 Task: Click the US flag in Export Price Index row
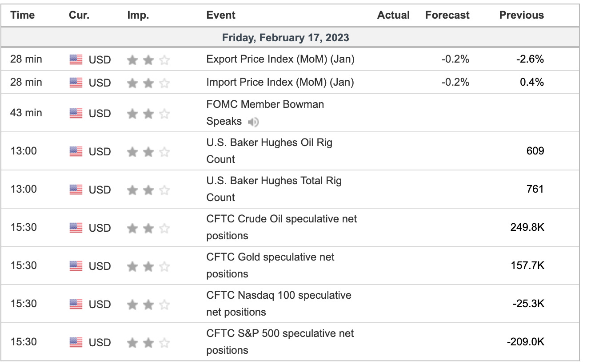coord(76,59)
